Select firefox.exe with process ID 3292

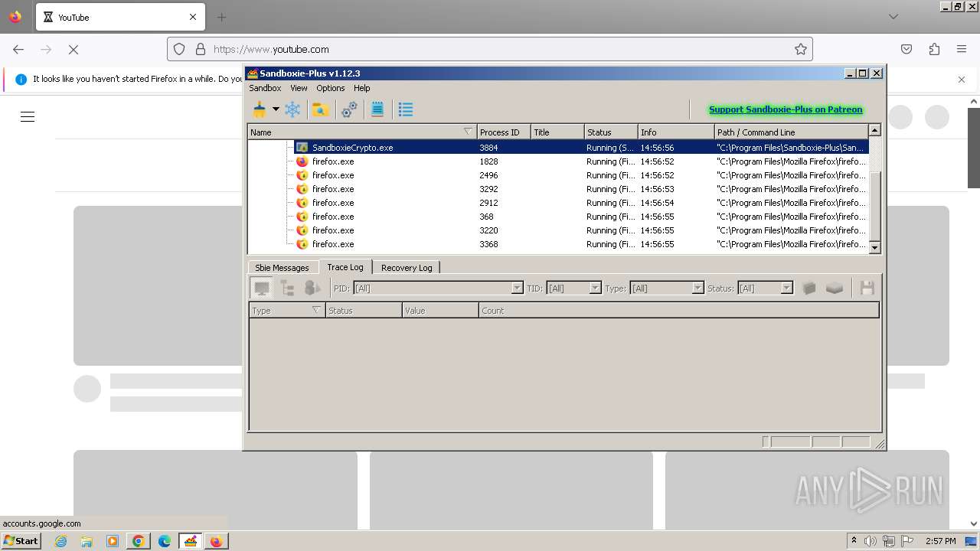coord(558,189)
